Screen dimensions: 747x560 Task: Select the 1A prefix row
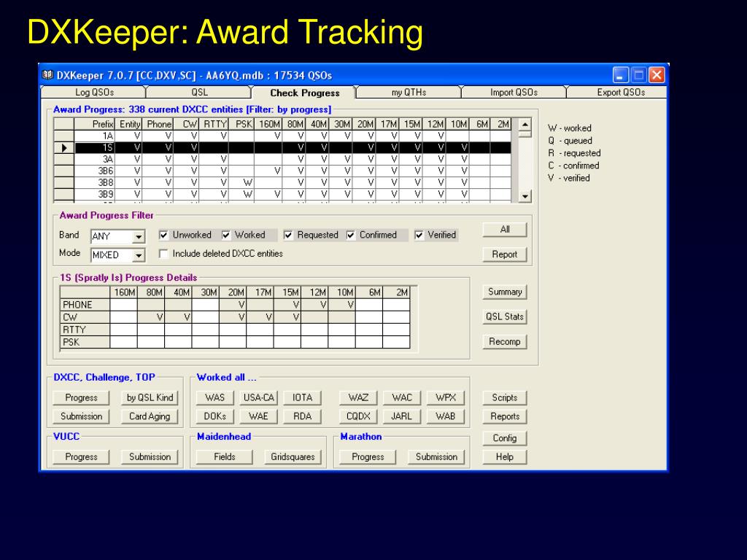[282, 136]
